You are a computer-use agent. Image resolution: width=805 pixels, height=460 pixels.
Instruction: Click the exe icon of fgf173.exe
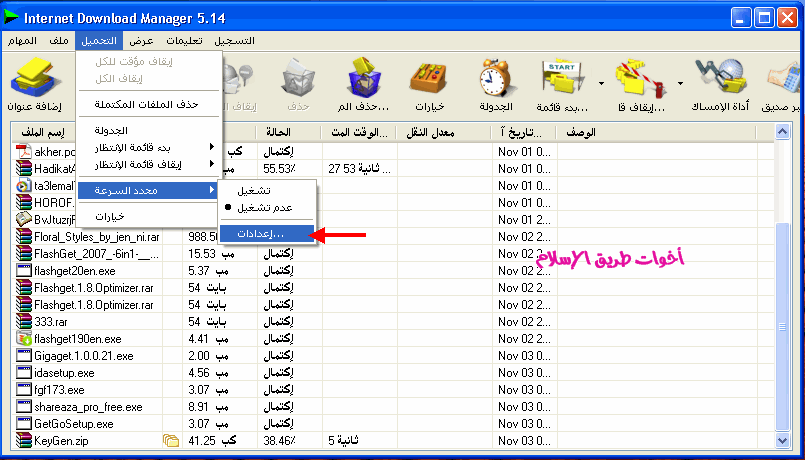click(x=24, y=389)
